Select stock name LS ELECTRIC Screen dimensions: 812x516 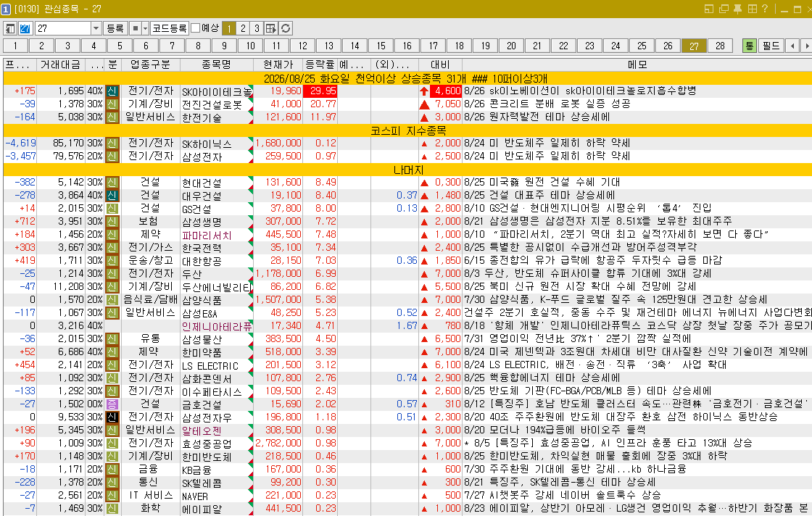(210, 365)
